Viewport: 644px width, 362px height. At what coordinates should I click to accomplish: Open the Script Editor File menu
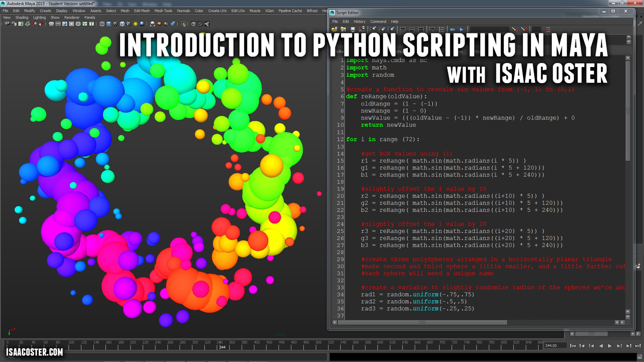click(x=335, y=21)
